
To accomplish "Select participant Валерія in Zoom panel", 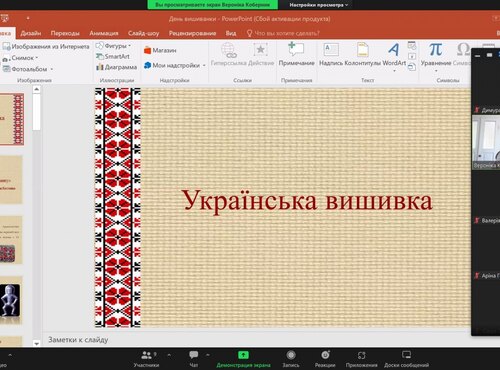I will [x=487, y=220].
